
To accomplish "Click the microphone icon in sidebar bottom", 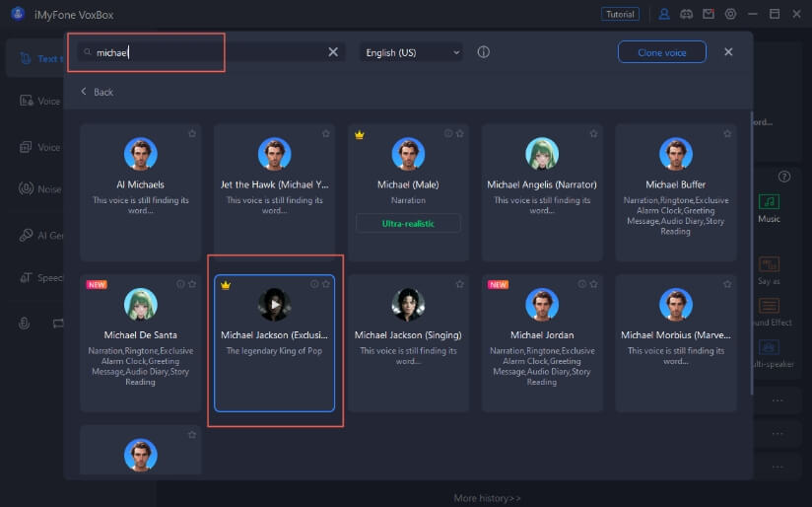I will click(25, 324).
